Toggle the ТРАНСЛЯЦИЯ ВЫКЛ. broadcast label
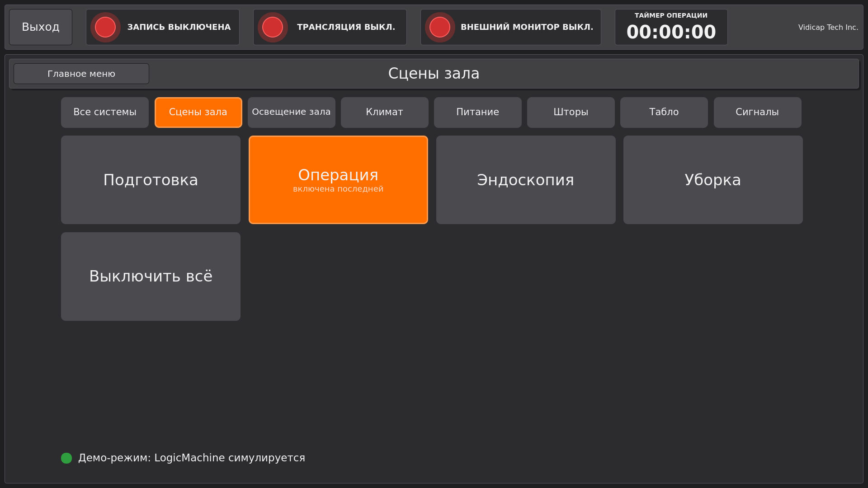This screenshot has height=488, width=868. [346, 27]
